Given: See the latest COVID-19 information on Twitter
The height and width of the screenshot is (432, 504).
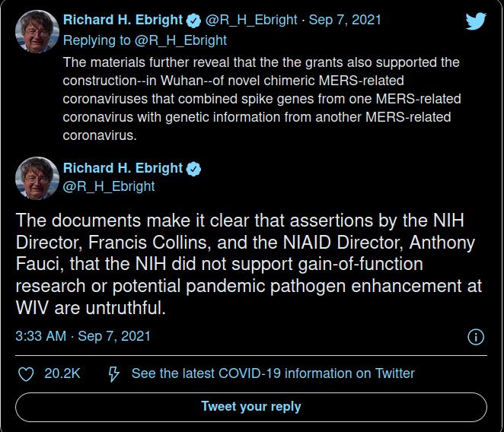Looking at the screenshot, I should coord(273,373).
